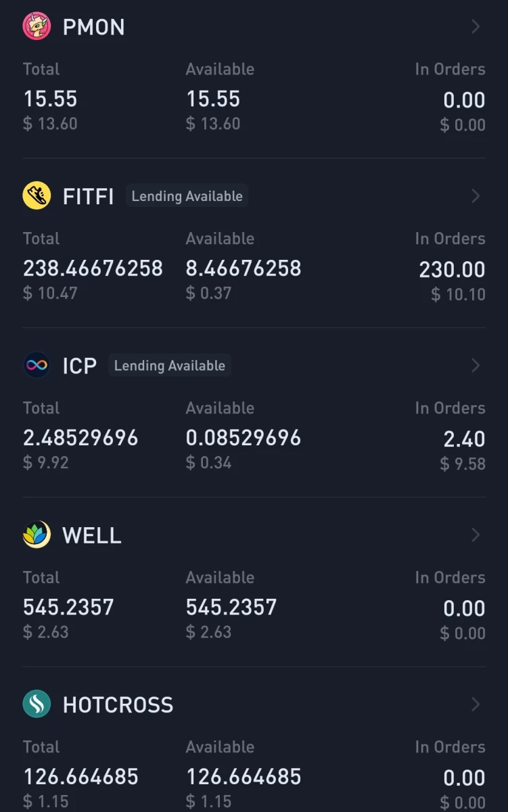Viewport: 508px width, 812px height.
Task: Tap the PMON unicorn coin icon
Action: click(x=37, y=26)
